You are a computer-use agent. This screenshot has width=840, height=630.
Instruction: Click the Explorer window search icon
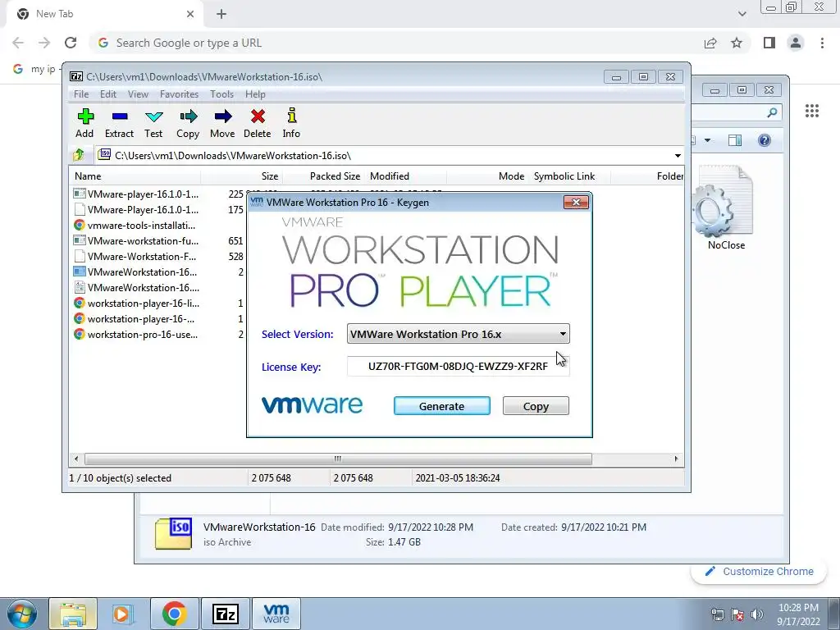[772, 112]
